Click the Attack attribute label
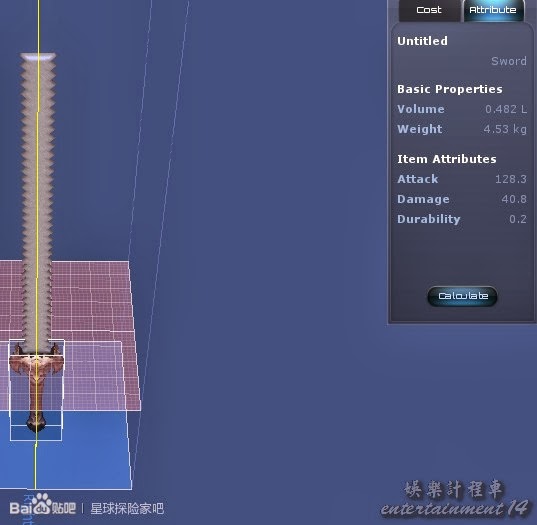The height and width of the screenshot is (525, 537). coord(417,179)
